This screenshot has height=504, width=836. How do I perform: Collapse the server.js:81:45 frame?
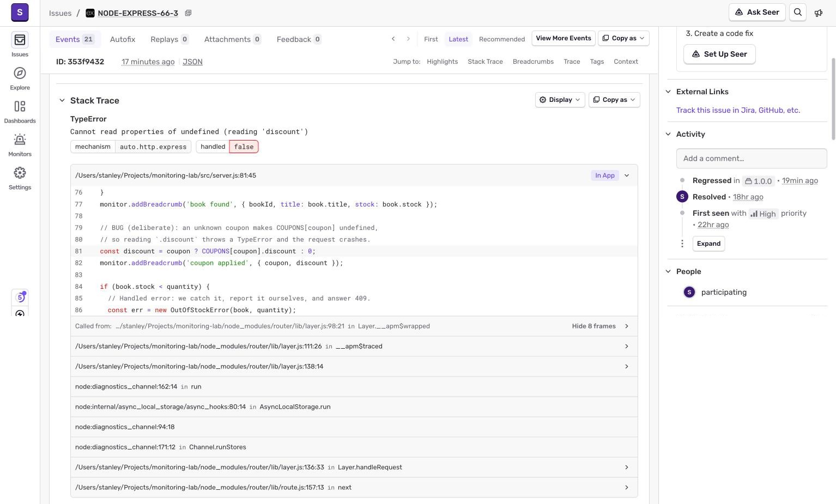pos(627,175)
